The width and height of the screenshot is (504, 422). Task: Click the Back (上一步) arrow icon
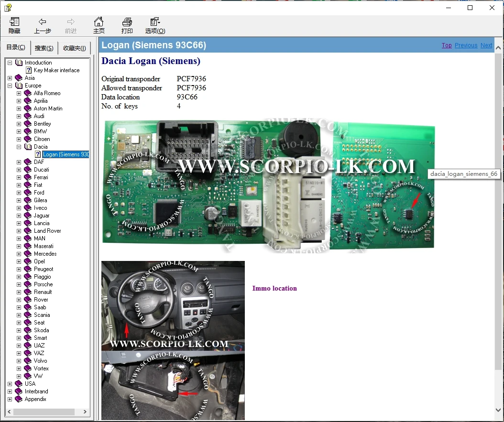(x=42, y=22)
